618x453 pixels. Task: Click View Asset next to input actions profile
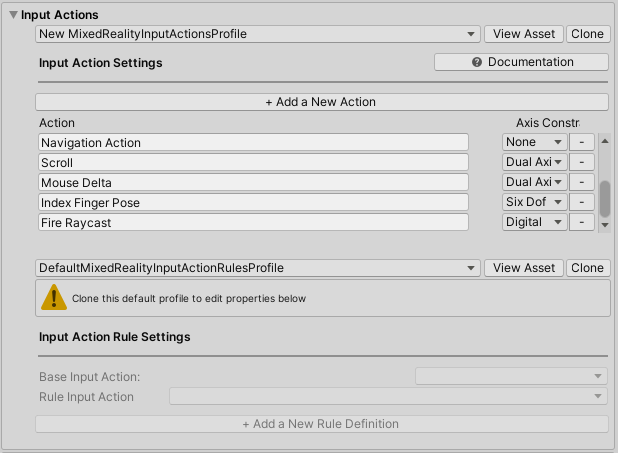[x=524, y=34]
